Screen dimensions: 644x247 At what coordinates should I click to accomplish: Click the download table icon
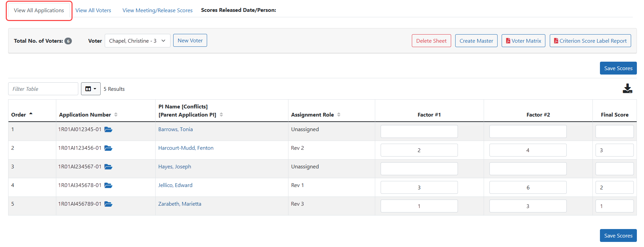click(x=627, y=88)
